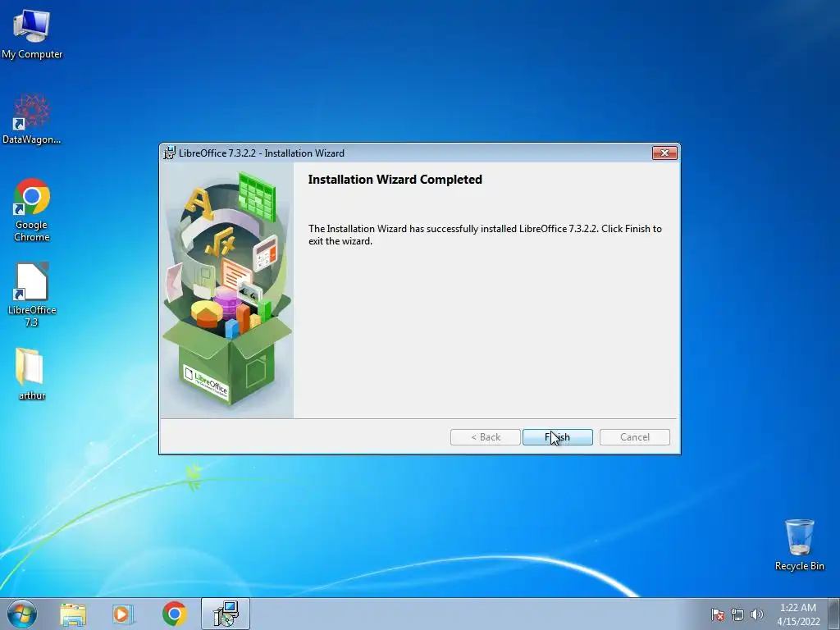Screen dimensions: 840x630
Task: Click the network icon in the system tray
Action: click(x=737, y=614)
